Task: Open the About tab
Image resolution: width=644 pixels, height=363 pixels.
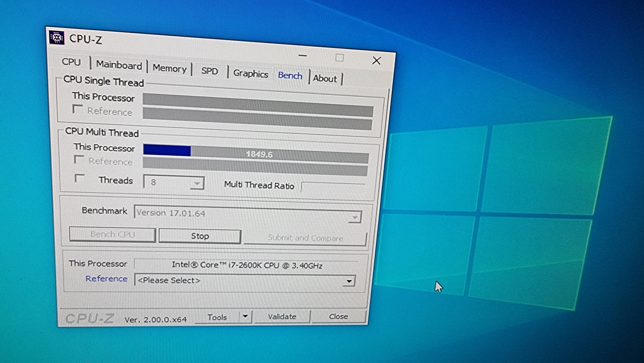Action: (x=325, y=79)
